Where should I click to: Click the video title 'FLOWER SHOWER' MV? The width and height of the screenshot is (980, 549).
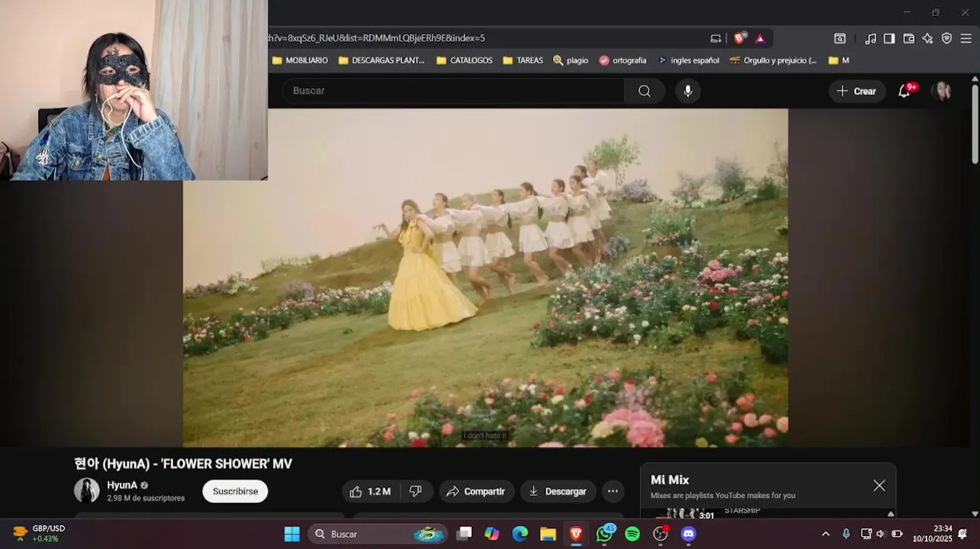point(183,464)
